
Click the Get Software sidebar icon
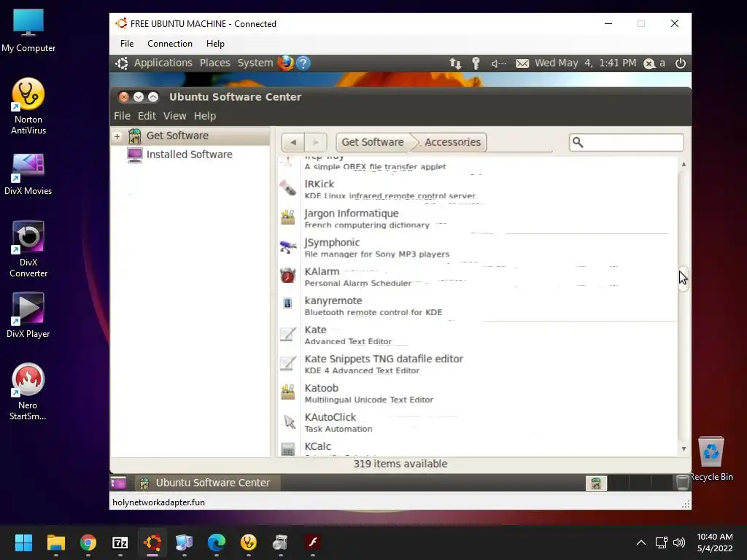135,136
